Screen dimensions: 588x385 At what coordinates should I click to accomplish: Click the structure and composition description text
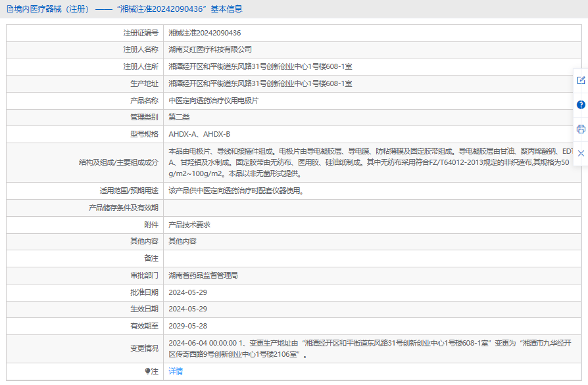[371, 162]
